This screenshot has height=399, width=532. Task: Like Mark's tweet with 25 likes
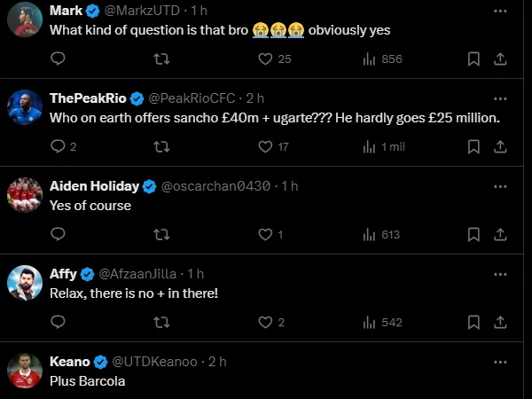coord(264,59)
